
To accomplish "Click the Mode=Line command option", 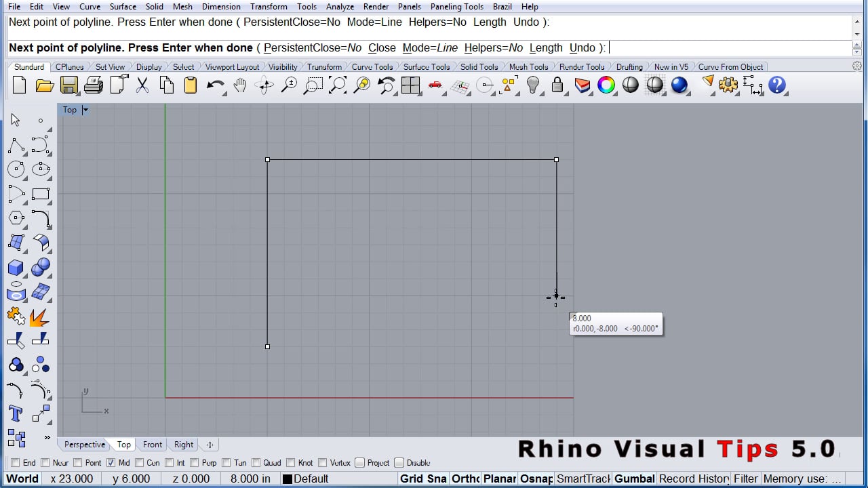I will coord(430,47).
